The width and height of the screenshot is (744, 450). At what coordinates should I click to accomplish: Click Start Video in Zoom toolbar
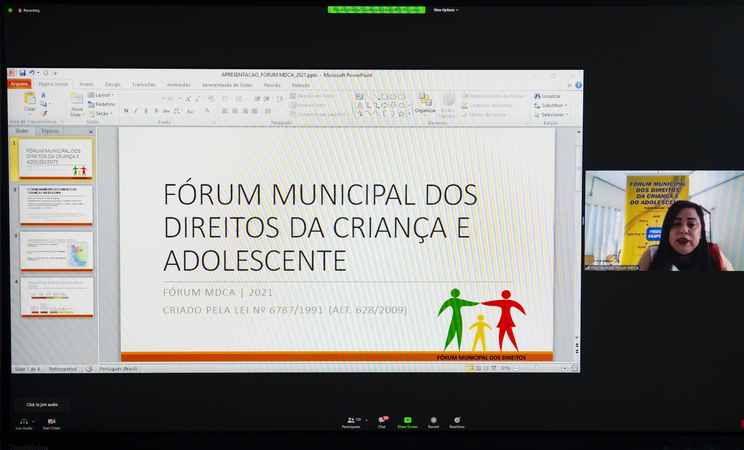point(51,424)
